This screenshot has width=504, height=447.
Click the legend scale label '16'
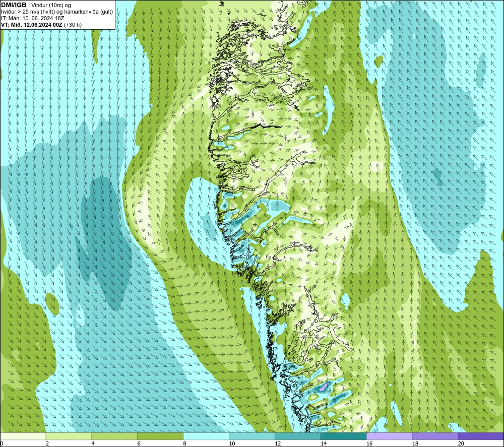[x=369, y=443]
